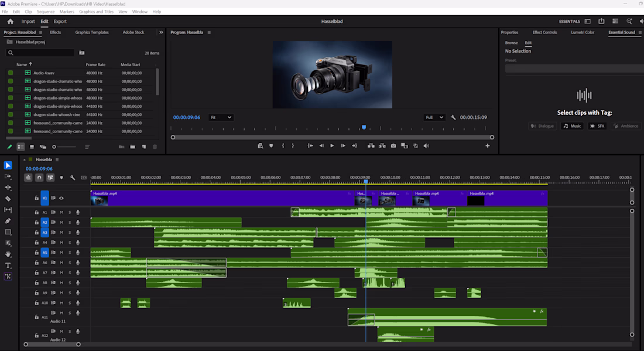Select the Ripple Edit tool
The width and height of the screenshot is (644, 351).
(x=8, y=188)
